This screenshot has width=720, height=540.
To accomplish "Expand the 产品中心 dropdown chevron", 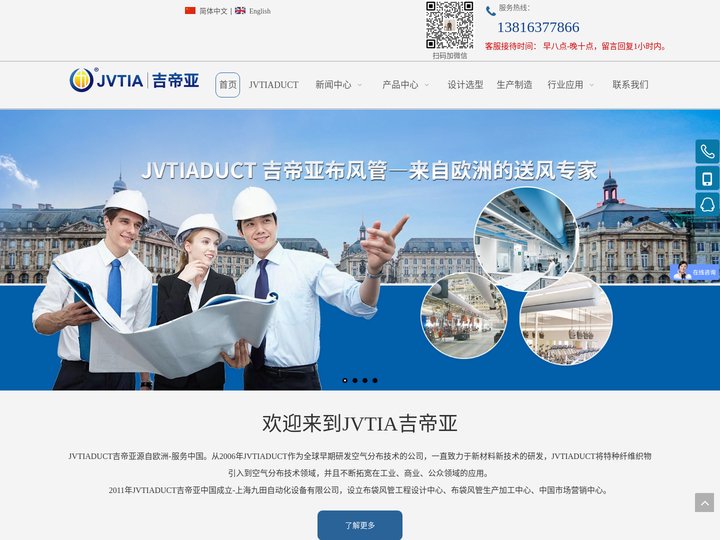I will [427, 85].
